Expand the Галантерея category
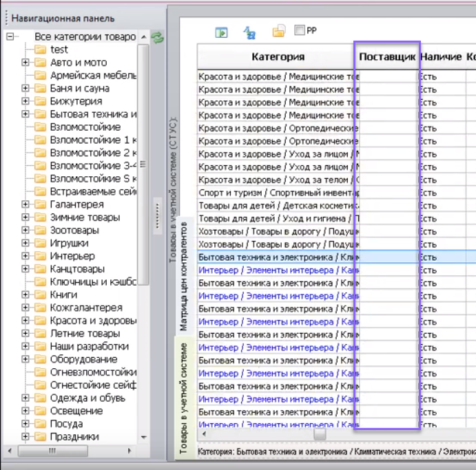This screenshot has width=476, height=470. [x=25, y=204]
